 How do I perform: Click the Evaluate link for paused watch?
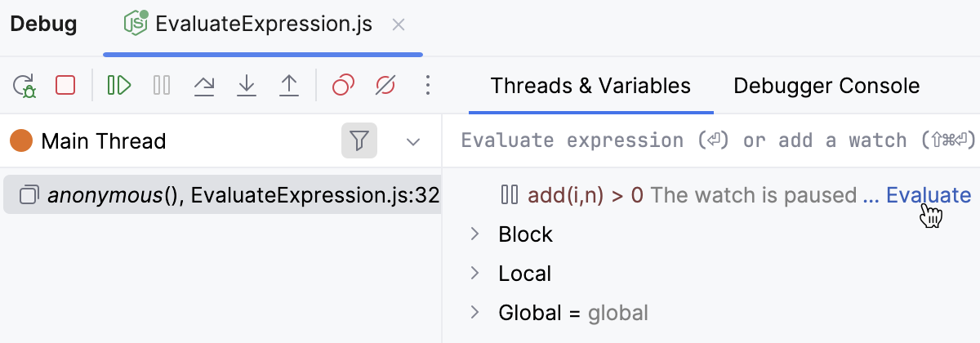pos(929,195)
